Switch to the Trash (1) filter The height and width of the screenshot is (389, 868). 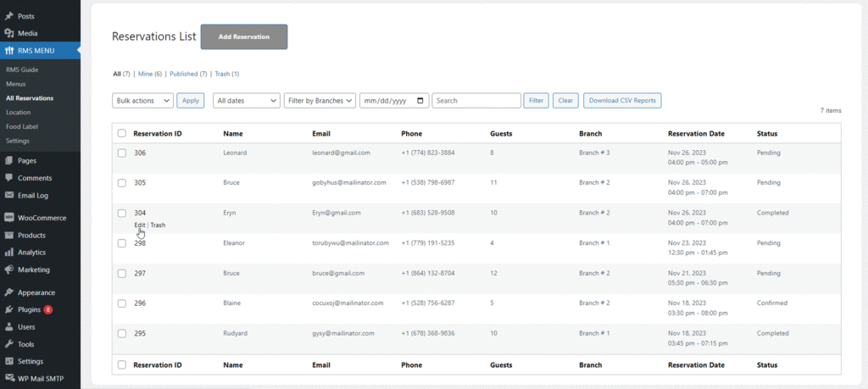(227, 74)
